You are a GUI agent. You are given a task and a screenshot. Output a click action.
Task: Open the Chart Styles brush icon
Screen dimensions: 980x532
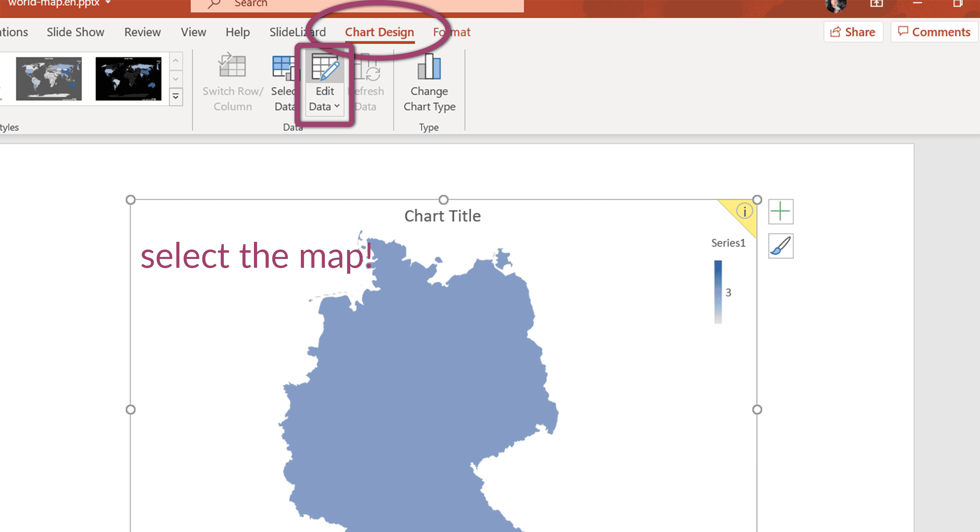pyautogui.click(x=781, y=245)
